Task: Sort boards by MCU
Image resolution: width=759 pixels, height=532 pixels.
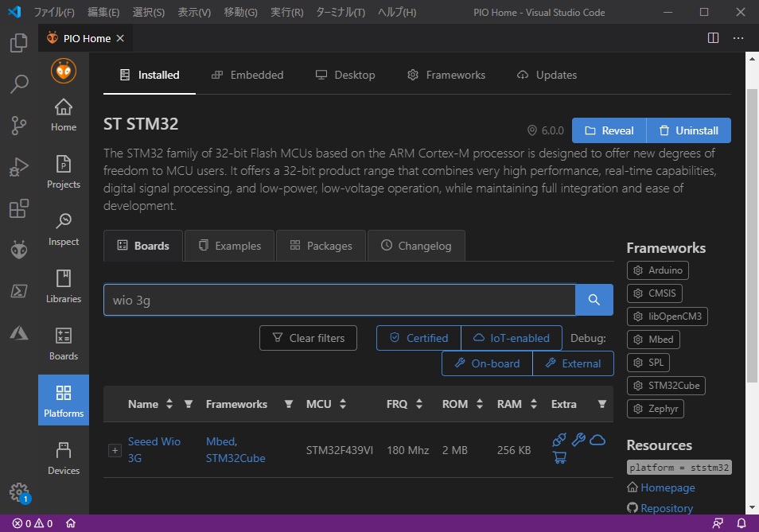Action: (343, 404)
